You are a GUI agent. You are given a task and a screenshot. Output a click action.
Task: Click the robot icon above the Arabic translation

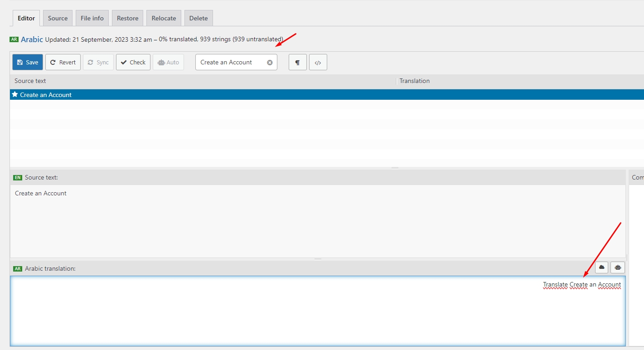pyautogui.click(x=618, y=267)
